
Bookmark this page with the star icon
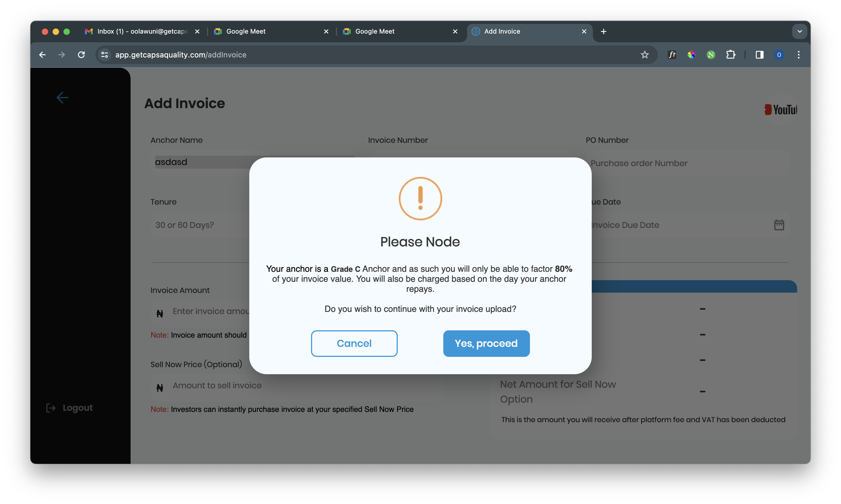[x=645, y=55]
